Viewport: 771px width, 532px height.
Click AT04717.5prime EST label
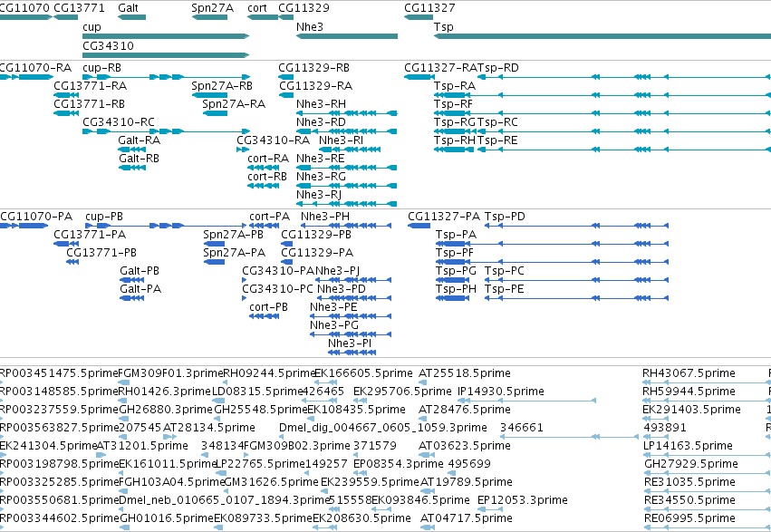click(x=467, y=518)
